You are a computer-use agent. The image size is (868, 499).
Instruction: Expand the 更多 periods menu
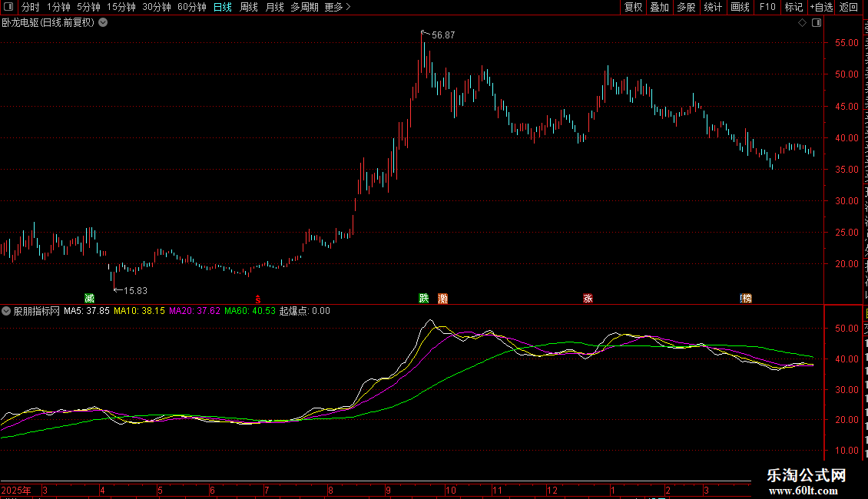337,7
